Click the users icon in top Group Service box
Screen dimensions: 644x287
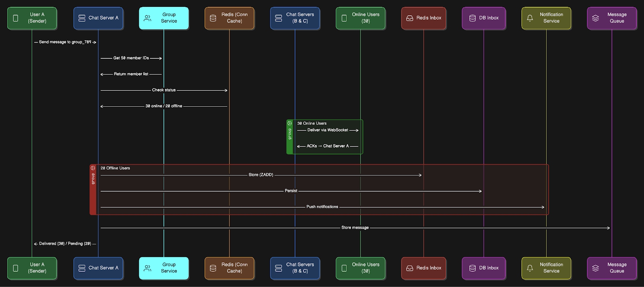pyautogui.click(x=148, y=18)
